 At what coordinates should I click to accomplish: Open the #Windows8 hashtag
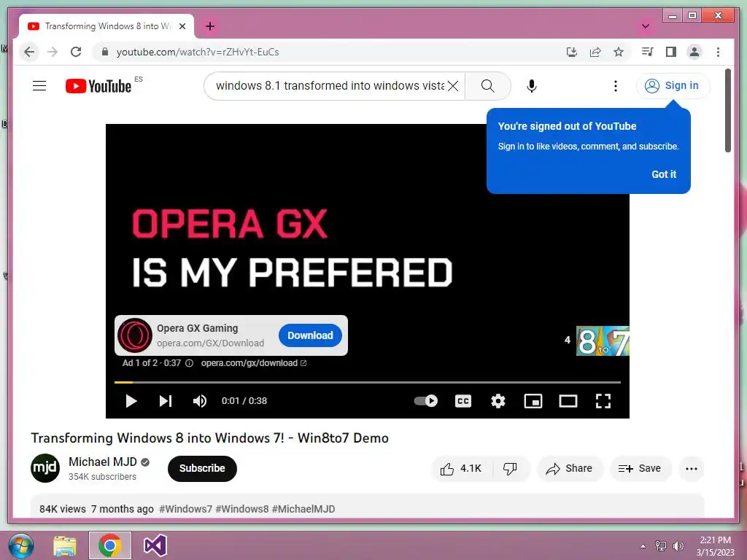click(242, 509)
